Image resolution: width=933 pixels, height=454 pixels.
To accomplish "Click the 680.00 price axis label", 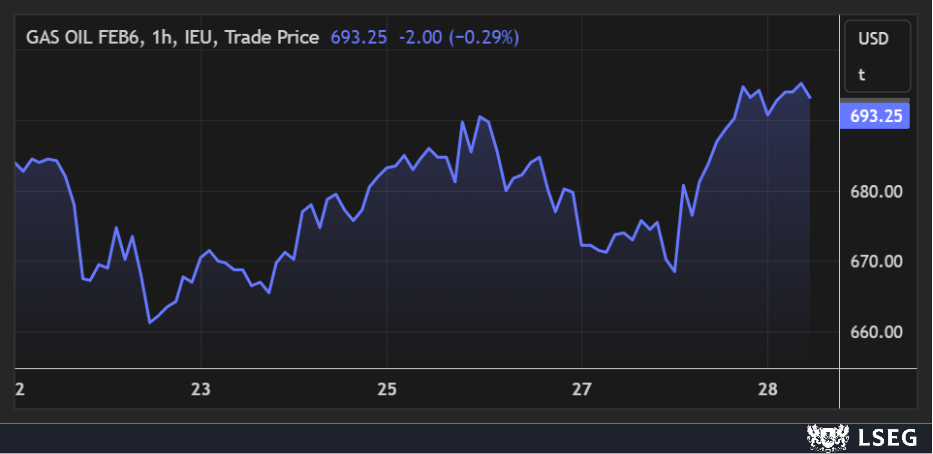I will pyautogui.click(x=876, y=191).
